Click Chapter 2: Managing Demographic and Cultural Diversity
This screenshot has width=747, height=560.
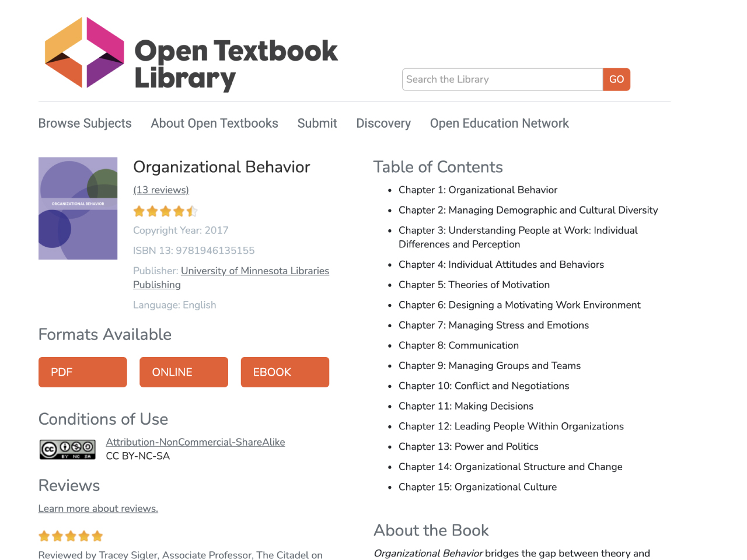click(528, 210)
